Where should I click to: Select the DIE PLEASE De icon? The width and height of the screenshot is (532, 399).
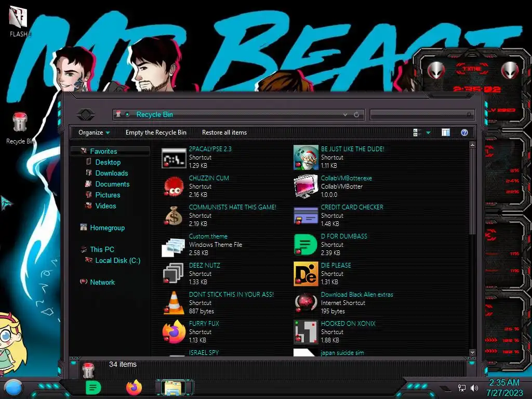305,274
